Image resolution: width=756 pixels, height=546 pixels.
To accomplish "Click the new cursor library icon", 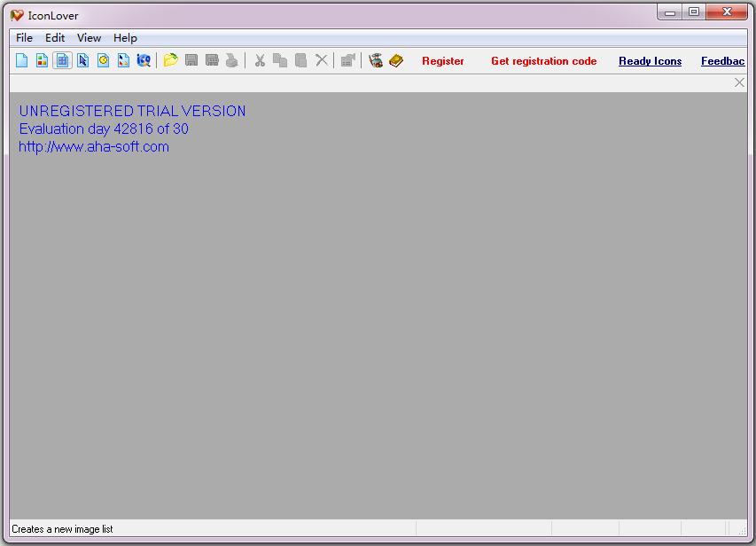I will click(x=123, y=60).
